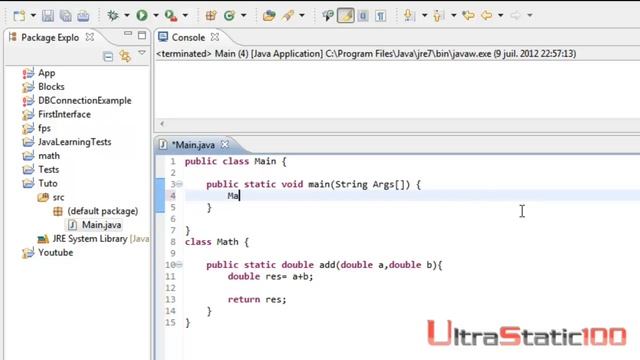This screenshot has width=640, height=360.
Task: Open the External Tools dropdown arrow
Action: (x=185, y=16)
